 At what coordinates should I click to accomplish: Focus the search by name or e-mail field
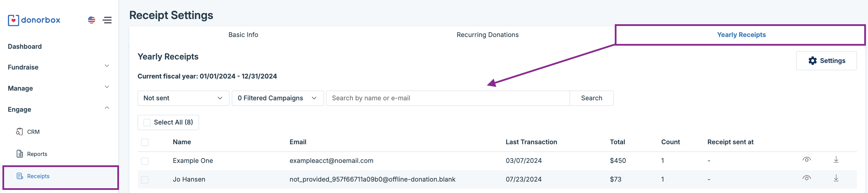[x=447, y=98]
